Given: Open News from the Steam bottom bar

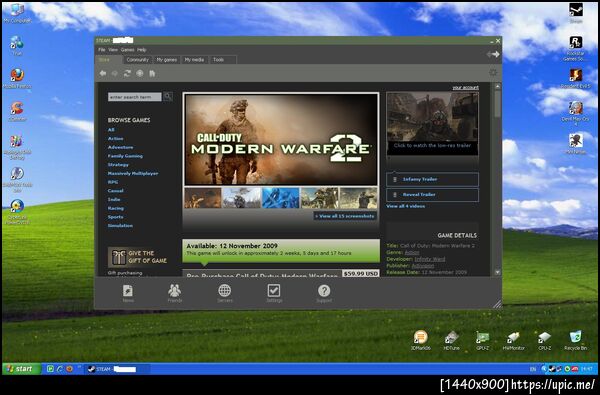Looking at the screenshot, I should point(128,294).
